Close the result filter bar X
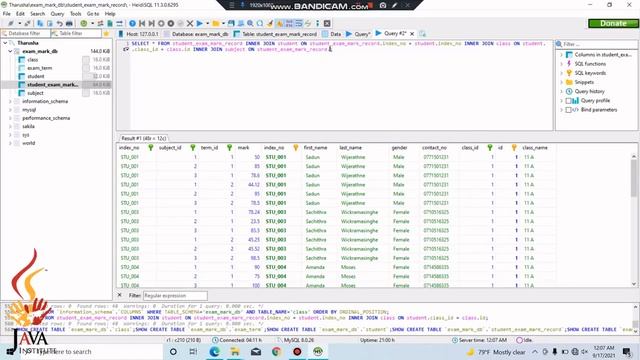Image resolution: width=640 pixels, height=360 pixels. (120, 295)
